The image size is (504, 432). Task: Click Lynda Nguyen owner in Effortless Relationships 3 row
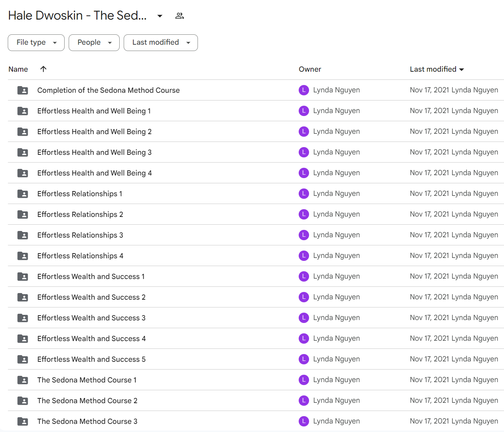click(336, 235)
